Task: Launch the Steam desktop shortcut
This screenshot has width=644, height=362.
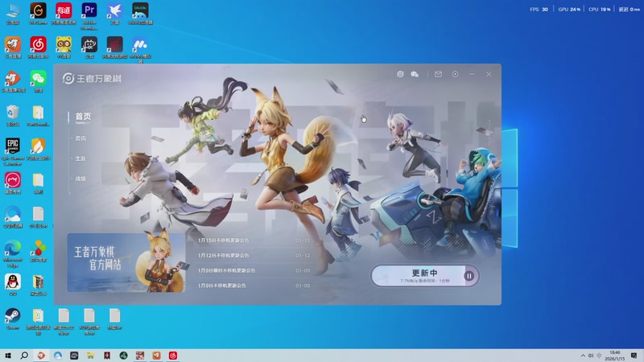Action: tap(13, 319)
